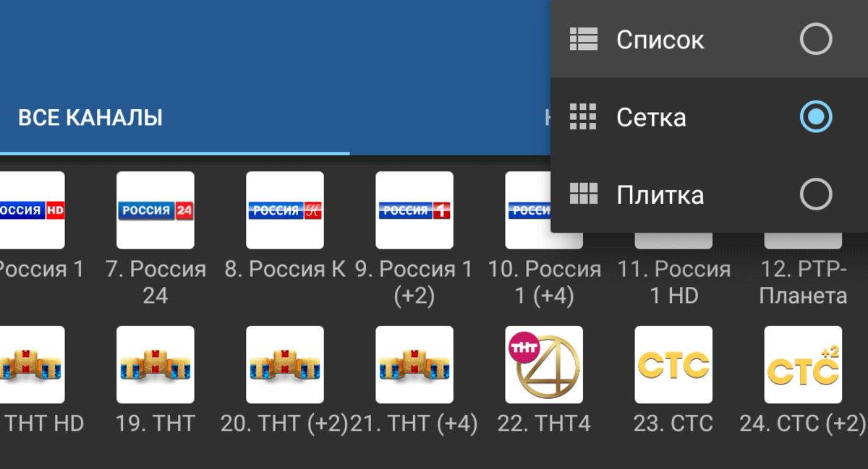The image size is (868, 469).
Task: Click the tile view icon next to Плитка
Action: pyautogui.click(x=582, y=194)
